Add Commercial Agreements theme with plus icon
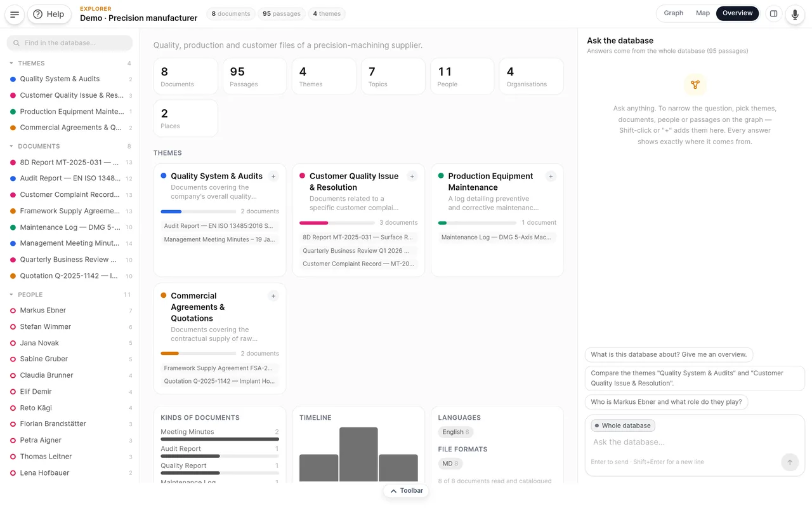 [273, 296]
